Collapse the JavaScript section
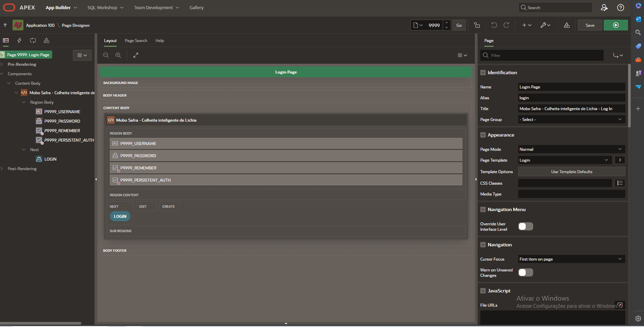Image resolution: width=644 pixels, height=327 pixels. [x=483, y=291]
